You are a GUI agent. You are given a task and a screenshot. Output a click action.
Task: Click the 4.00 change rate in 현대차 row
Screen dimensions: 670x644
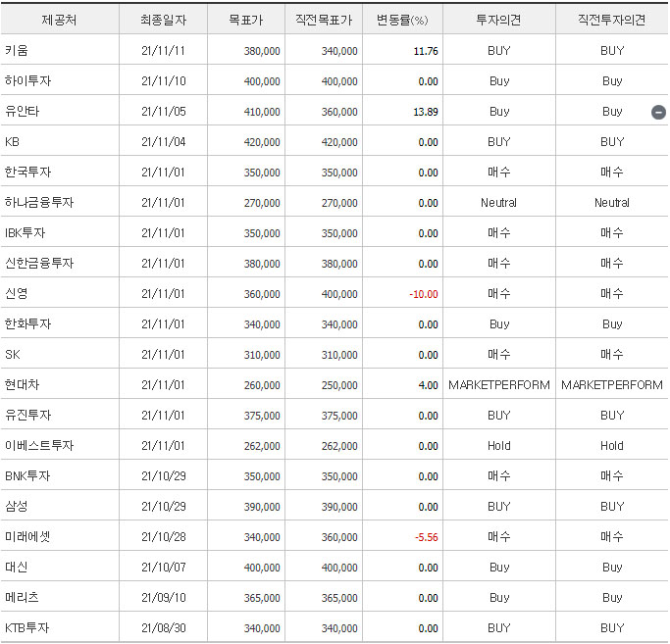(428, 385)
